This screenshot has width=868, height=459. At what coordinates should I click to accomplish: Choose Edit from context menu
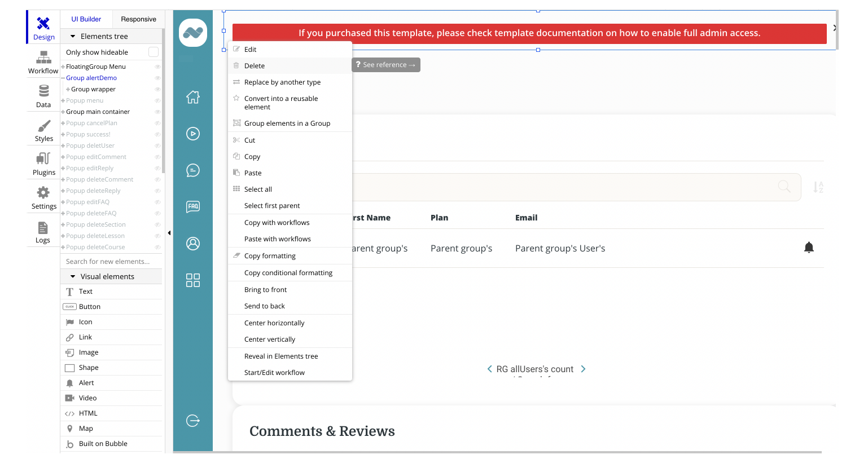(290, 50)
